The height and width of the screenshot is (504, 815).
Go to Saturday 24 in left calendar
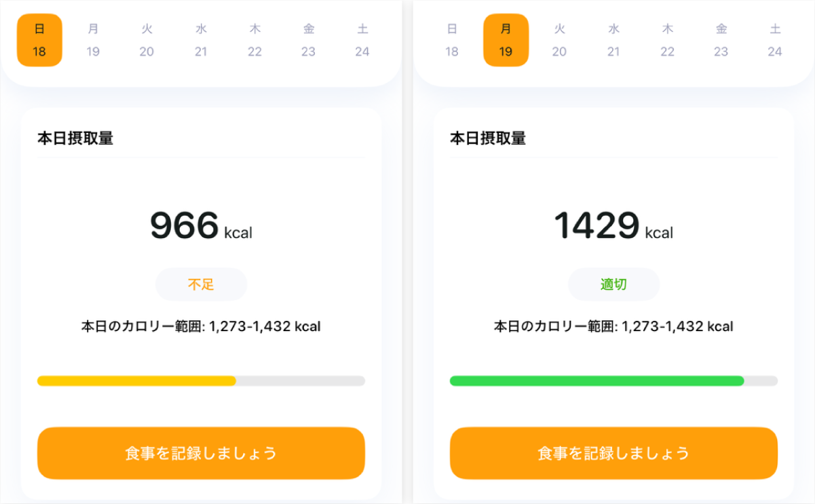362,40
